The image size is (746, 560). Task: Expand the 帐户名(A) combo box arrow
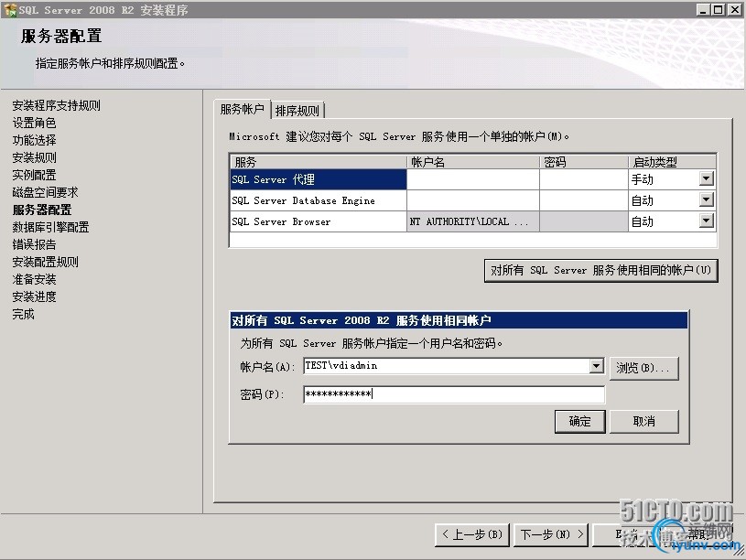[597, 366]
